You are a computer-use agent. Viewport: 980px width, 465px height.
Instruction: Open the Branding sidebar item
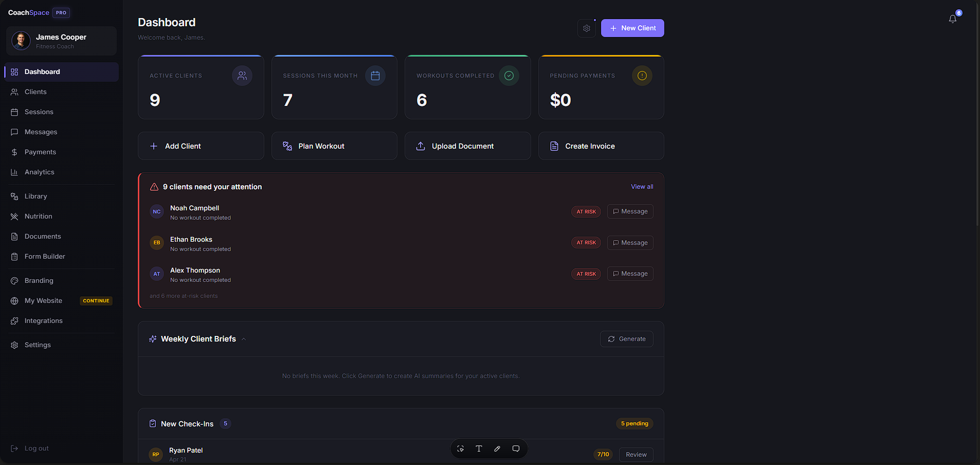pos(61,281)
